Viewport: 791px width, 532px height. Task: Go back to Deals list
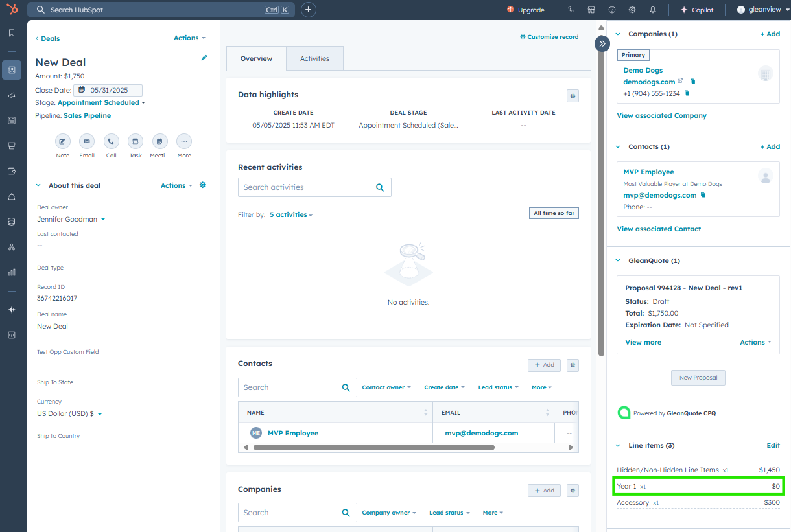tap(47, 38)
